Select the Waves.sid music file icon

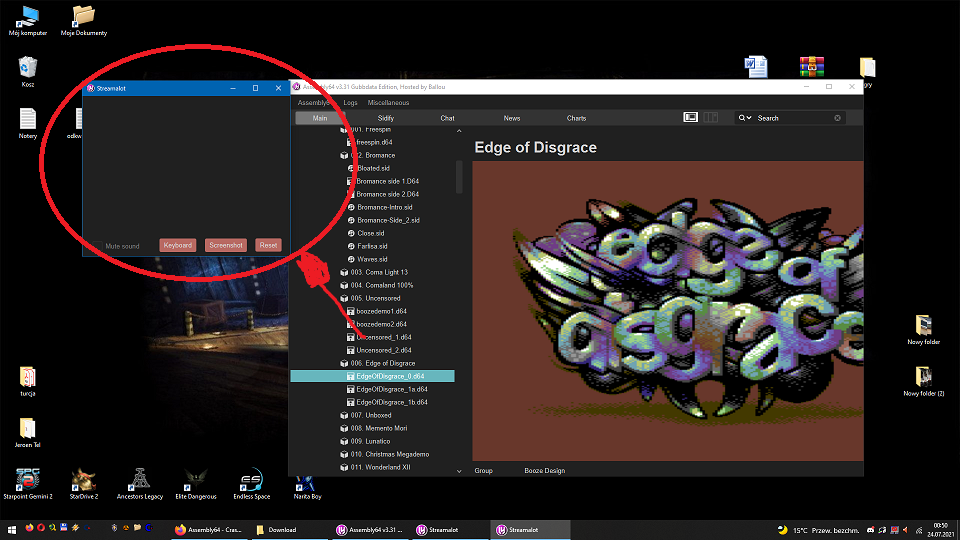[x=351, y=259]
